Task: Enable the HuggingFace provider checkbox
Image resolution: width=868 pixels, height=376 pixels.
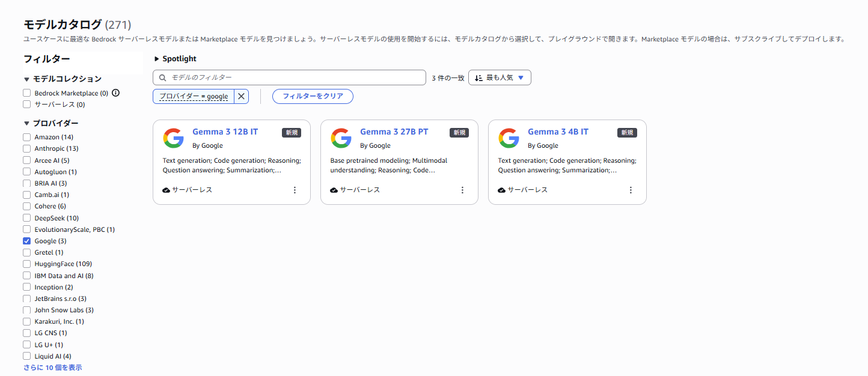Action: click(x=26, y=263)
